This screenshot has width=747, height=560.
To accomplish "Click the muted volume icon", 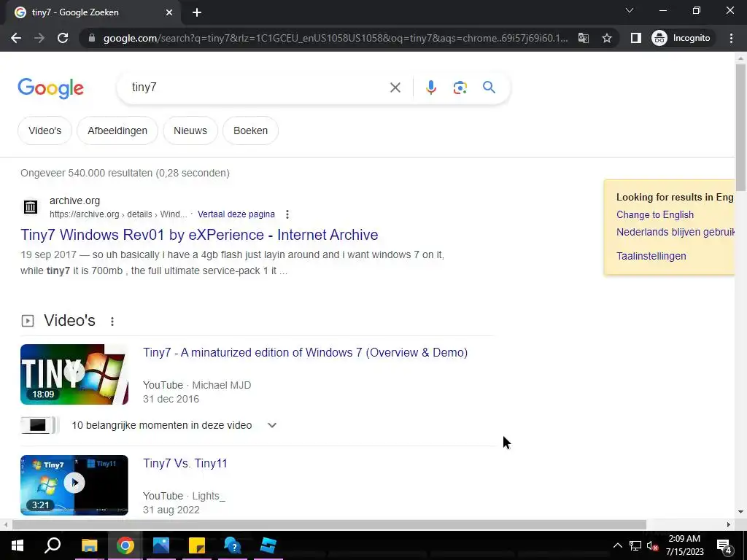I will [x=653, y=545].
